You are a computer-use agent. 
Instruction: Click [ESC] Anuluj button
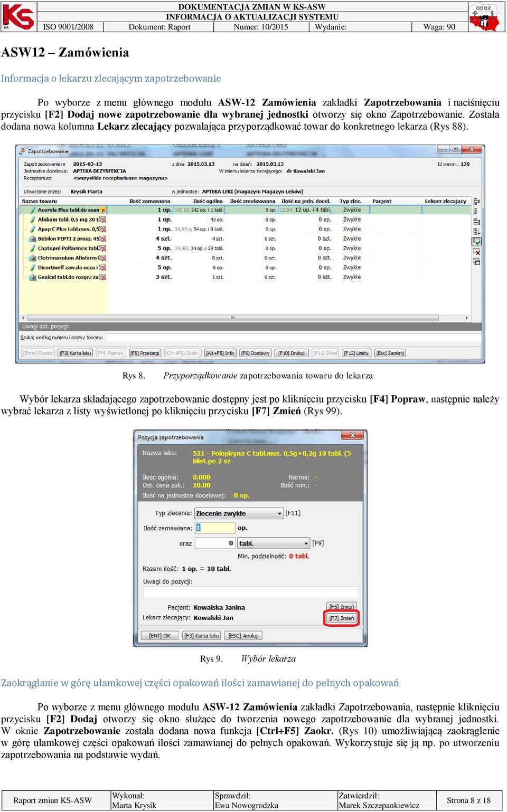pos(243,636)
